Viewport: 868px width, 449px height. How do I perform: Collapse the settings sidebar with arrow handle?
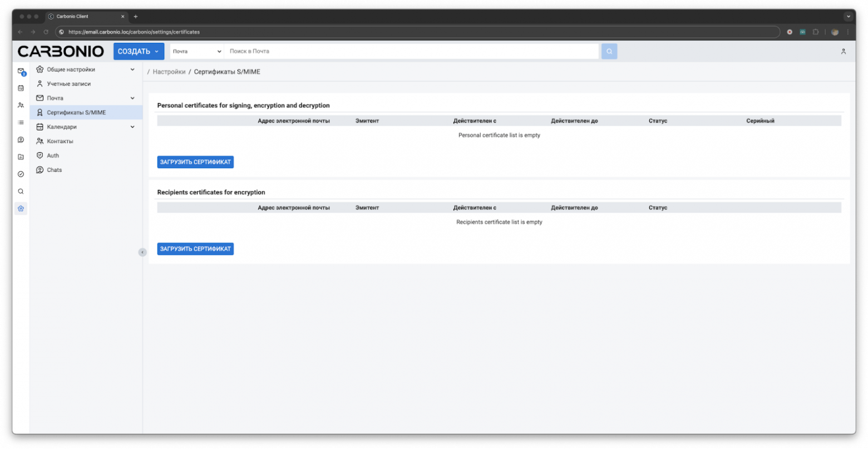[x=142, y=252]
